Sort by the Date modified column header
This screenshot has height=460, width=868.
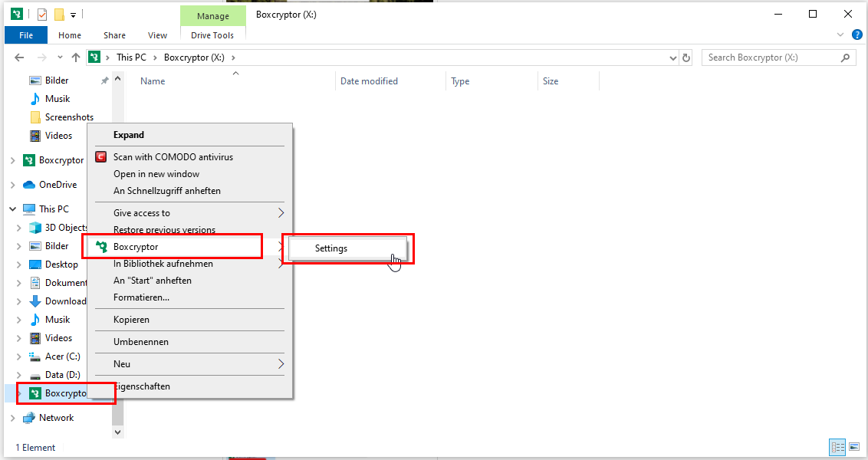pos(370,81)
